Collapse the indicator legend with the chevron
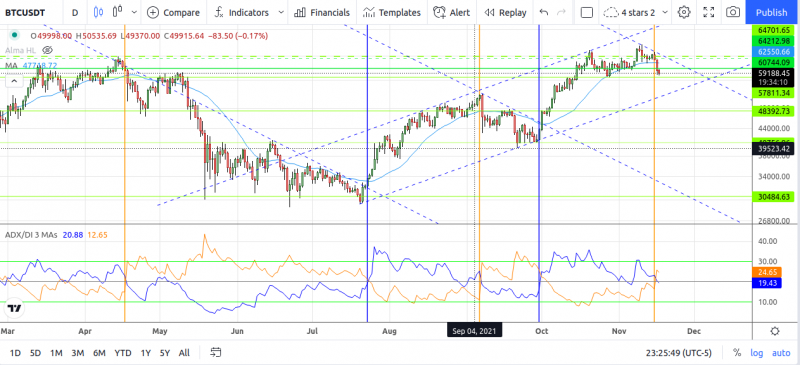 (14, 80)
